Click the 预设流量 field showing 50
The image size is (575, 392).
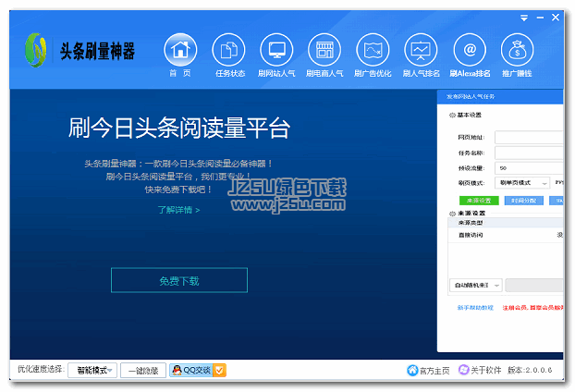pyautogui.click(x=529, y=168)
